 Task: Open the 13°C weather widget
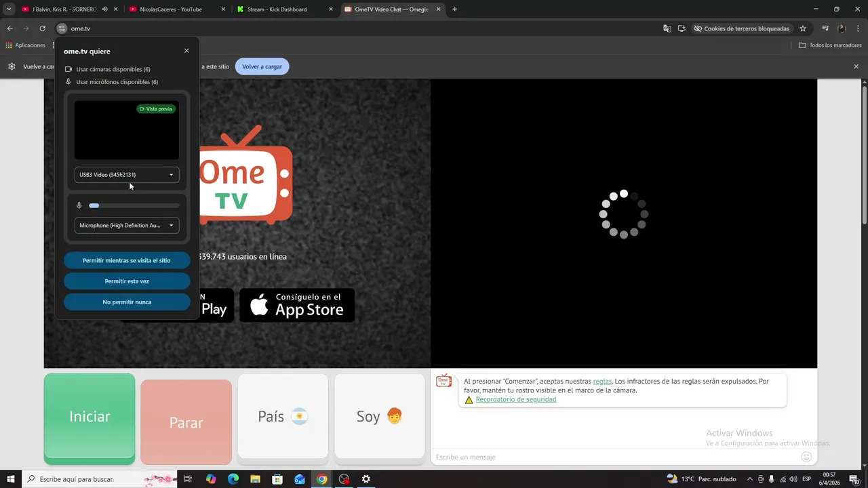pyautogui.click(x=701, y=479)
